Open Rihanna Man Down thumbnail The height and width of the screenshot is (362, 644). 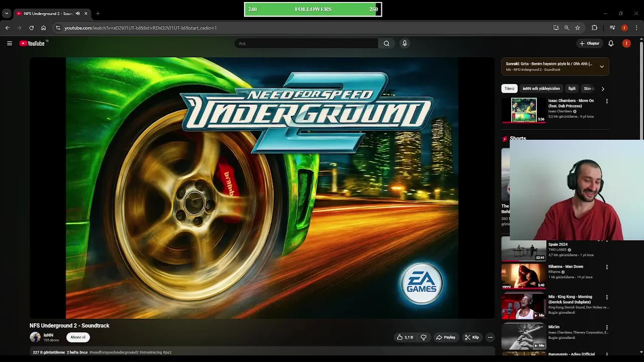coord(524,276)
